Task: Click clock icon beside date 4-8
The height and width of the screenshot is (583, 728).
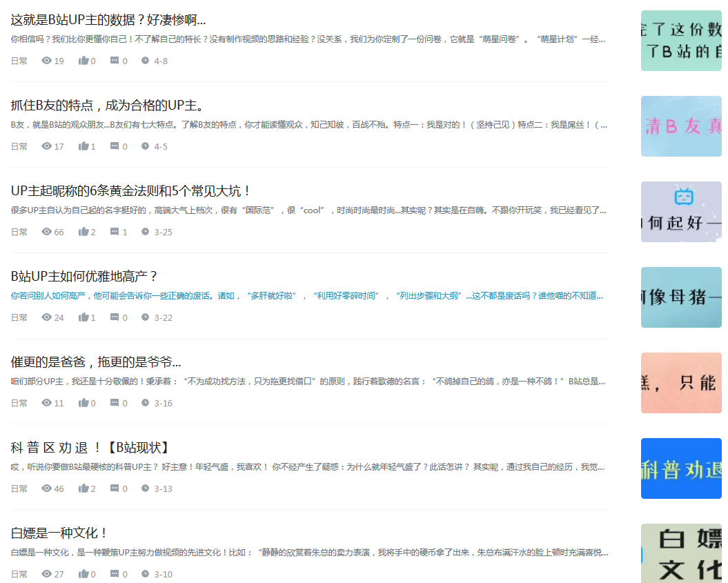Action: tap(146, 60)
